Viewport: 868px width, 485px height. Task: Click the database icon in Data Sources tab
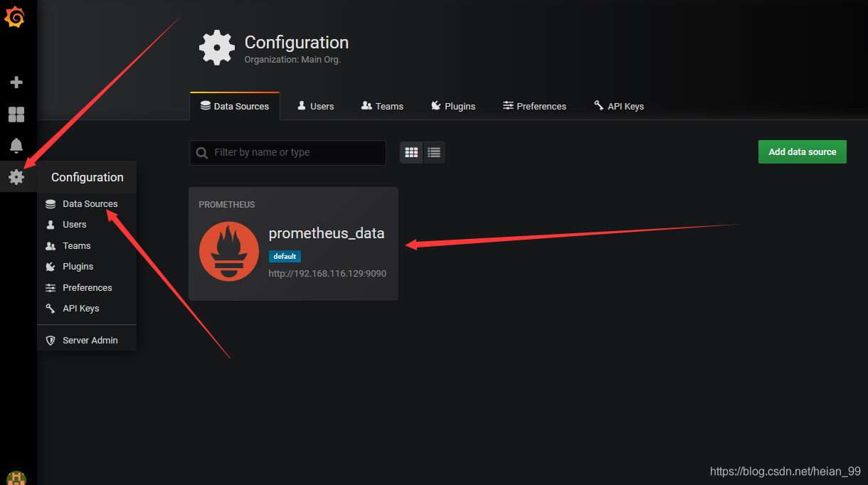tap(206, 106)
